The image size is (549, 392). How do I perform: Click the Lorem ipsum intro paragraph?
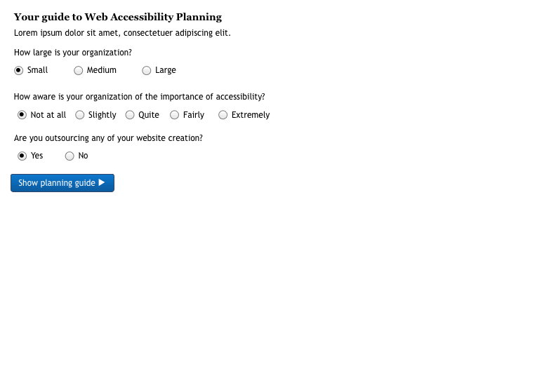pos(122,33)
